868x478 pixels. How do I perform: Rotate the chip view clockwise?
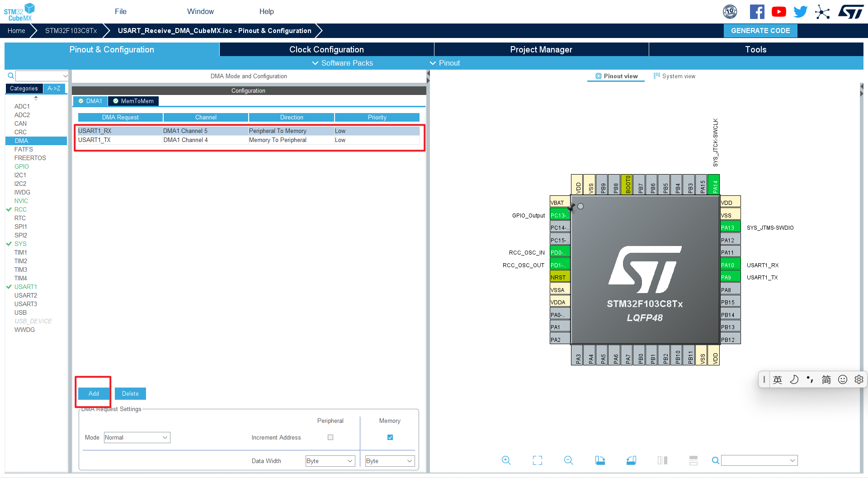click(600, 460)
